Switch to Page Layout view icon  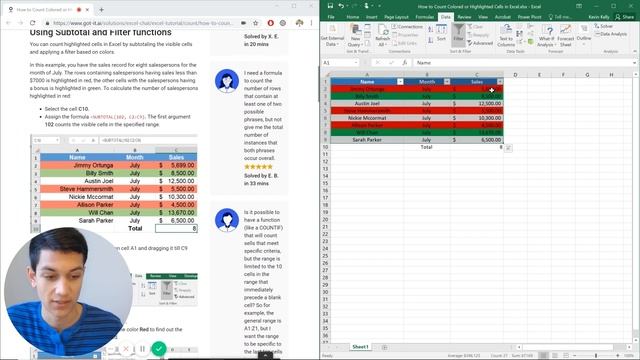(555, 356)
